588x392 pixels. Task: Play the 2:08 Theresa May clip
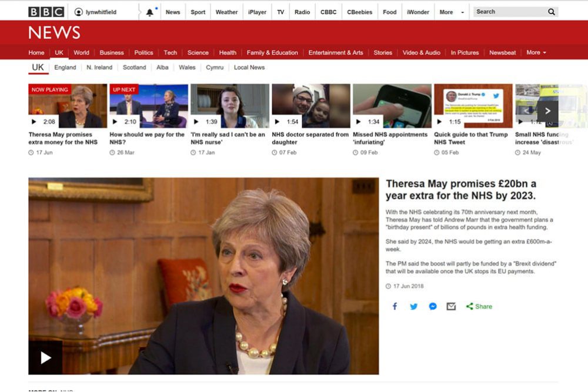tap(68, 106)
